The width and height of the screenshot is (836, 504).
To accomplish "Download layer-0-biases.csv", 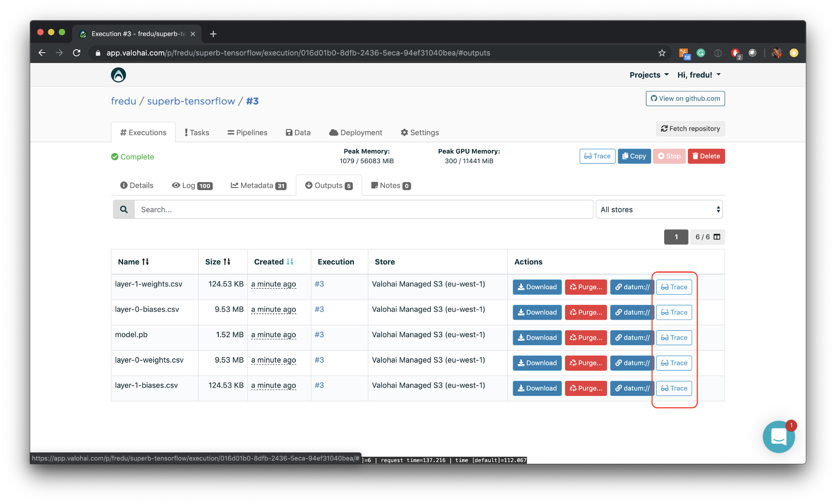I will pos(537,312).
